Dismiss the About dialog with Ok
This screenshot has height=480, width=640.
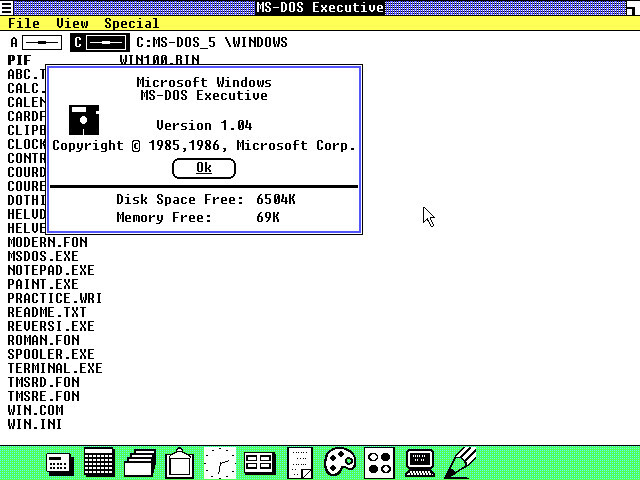click(x=204, y=168)
